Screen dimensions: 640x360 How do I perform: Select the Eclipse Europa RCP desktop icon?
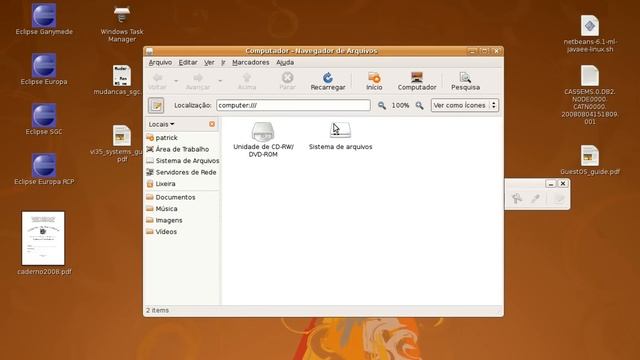pyautogui.click(x=44, y=170)
